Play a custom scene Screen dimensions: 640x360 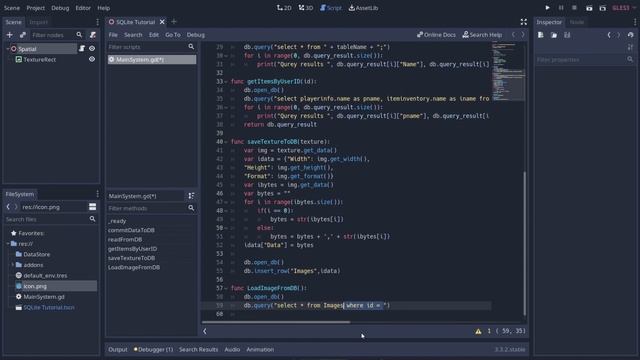pyautogui.click(x=602, y=8)
